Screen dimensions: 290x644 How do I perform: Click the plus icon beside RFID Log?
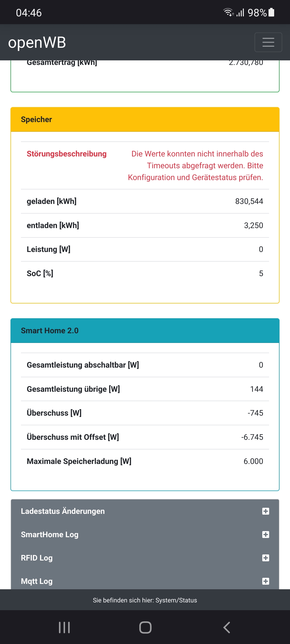[266, 558]
